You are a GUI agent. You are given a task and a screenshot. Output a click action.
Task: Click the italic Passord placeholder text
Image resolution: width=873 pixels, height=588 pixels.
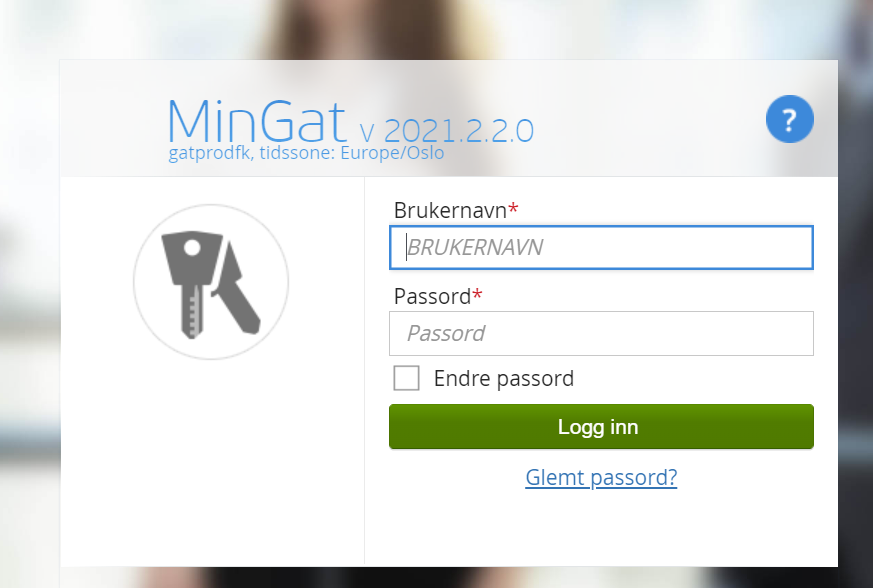point(447,334)
